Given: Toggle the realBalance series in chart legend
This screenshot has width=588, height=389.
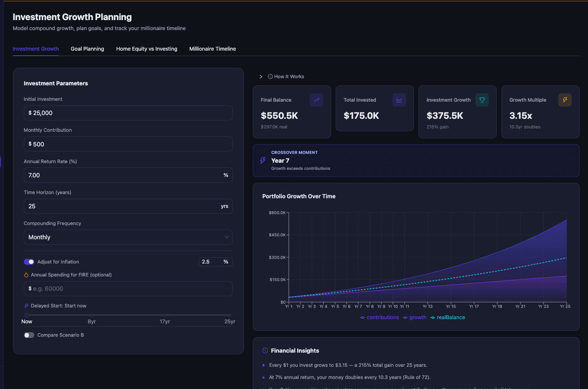Looking at the screenshot, I should click(447, 317).
